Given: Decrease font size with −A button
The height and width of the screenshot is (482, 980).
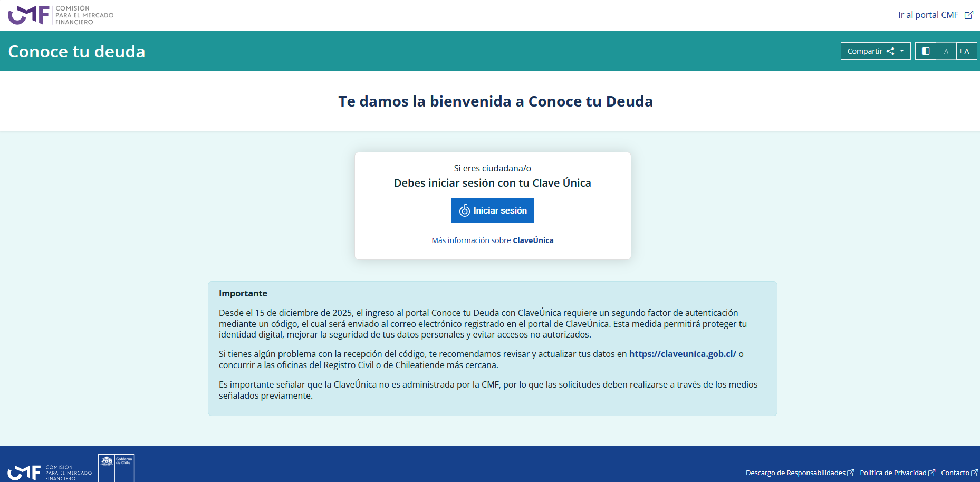Looking at the screenshot, I should click(x=945, y=51).
